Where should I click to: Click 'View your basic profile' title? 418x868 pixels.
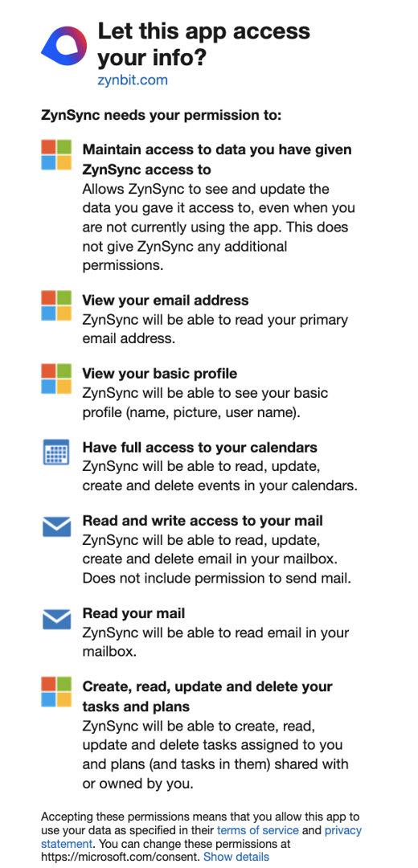point(160,374)
